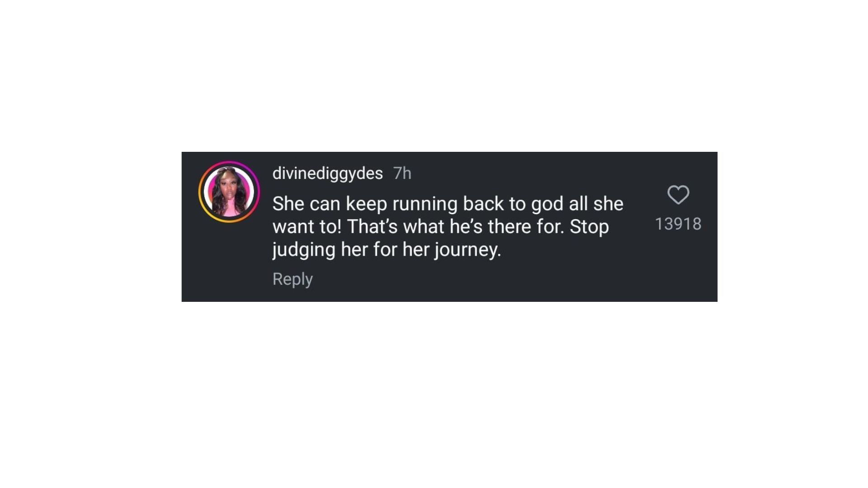
Task: Tap the heart outline beside the comment
Action: [x=678, y=195]
